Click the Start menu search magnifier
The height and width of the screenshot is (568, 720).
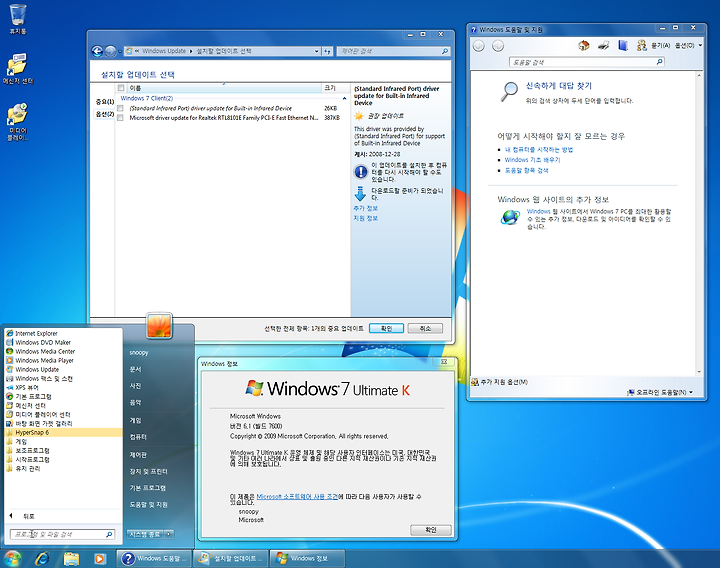[109, 534]
